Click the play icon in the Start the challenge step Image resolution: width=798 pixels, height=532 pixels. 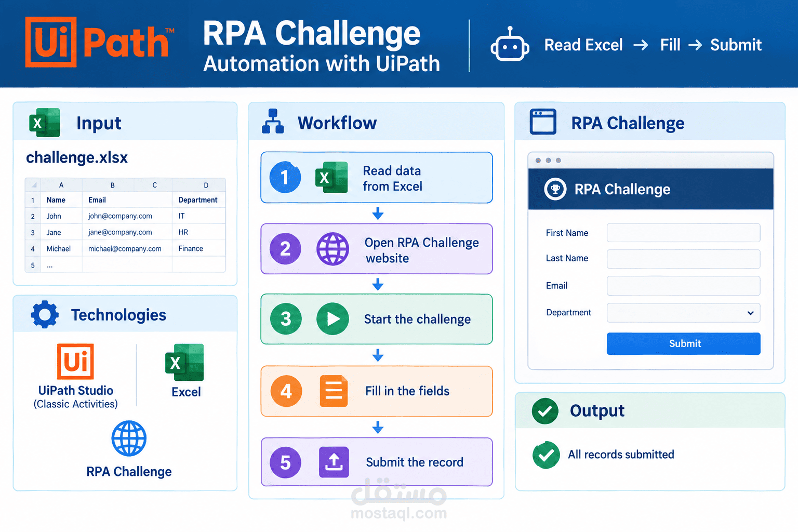point(332,319)
